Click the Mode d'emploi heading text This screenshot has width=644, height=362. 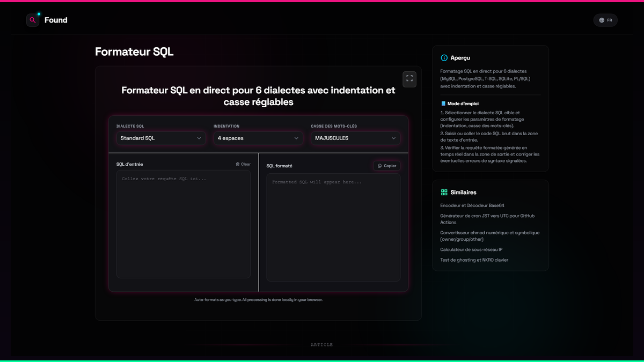[x=463, y=104]
